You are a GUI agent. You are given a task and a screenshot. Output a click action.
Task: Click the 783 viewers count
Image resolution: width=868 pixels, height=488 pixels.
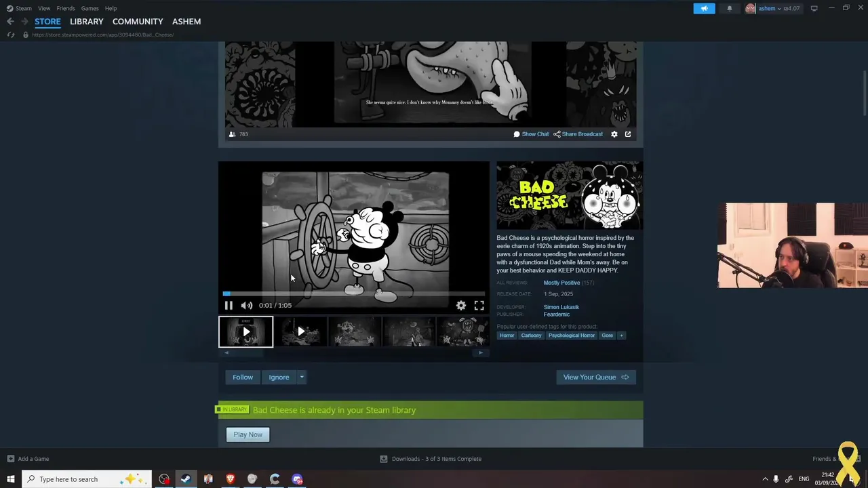click(243, 134)
